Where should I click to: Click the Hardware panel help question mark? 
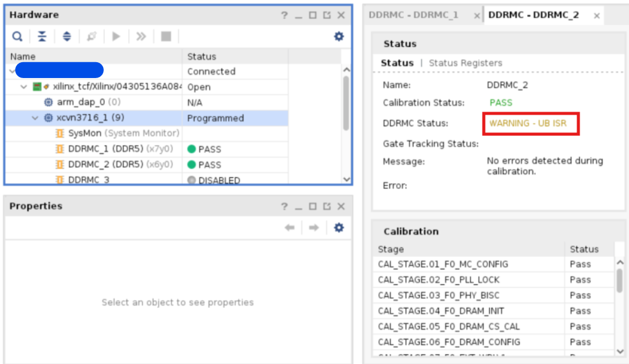click(284, 15)
